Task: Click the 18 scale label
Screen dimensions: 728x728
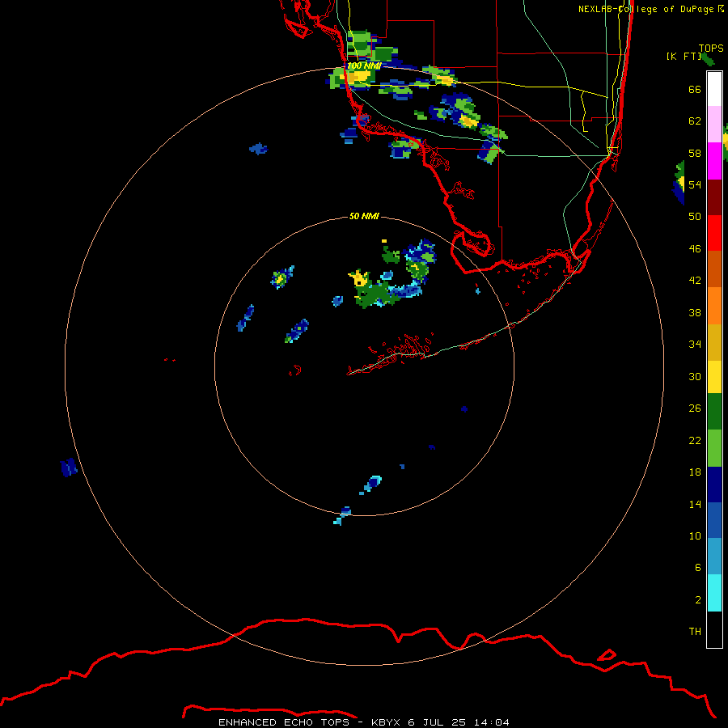Action: (x=695, y=472)
